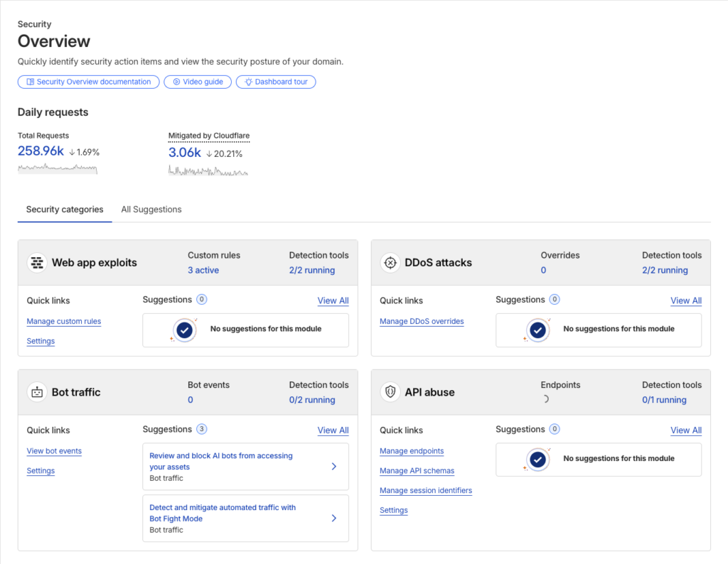Click checkmark icon in DDoS attacks suggestions
728x564 pixels.
pyautogui.click(x=537, y=330)
